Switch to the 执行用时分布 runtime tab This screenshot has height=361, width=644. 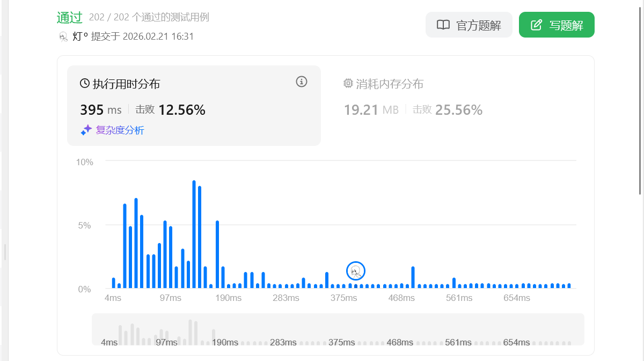[126, 84]
